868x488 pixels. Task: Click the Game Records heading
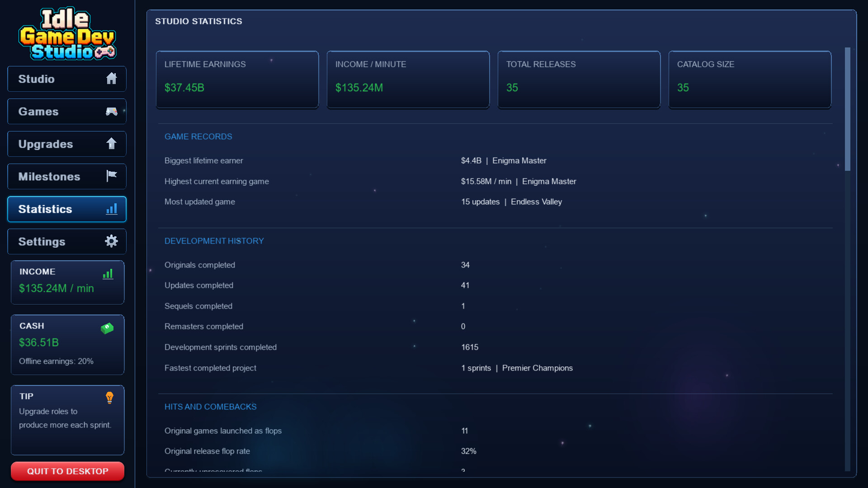click(198, 136)
